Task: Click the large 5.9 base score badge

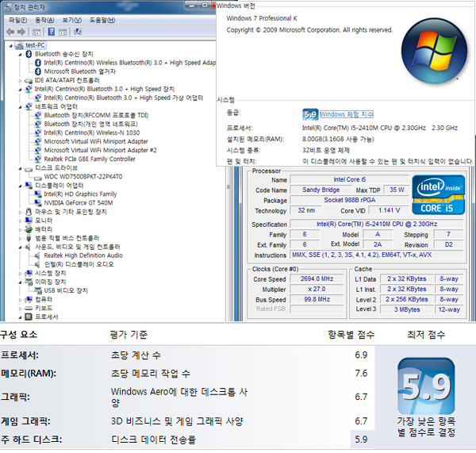Action: click(x=426, y=386)
